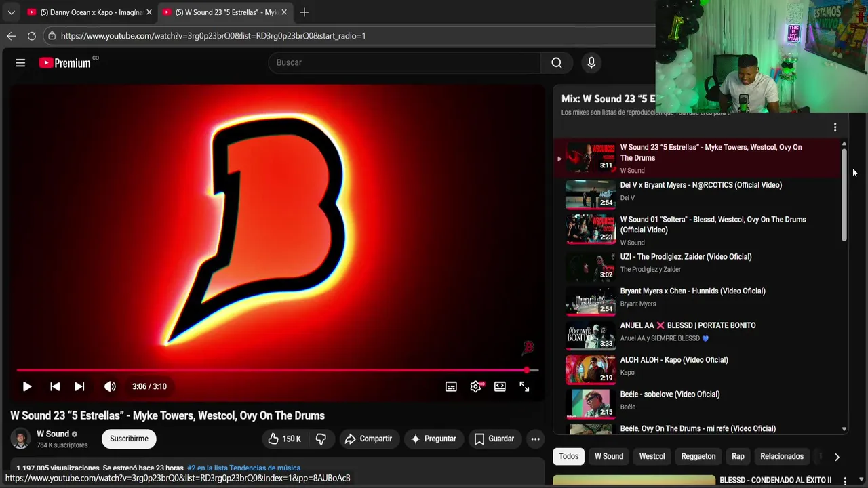Reload the page
The image size is (868, 488).
[31, 35]
